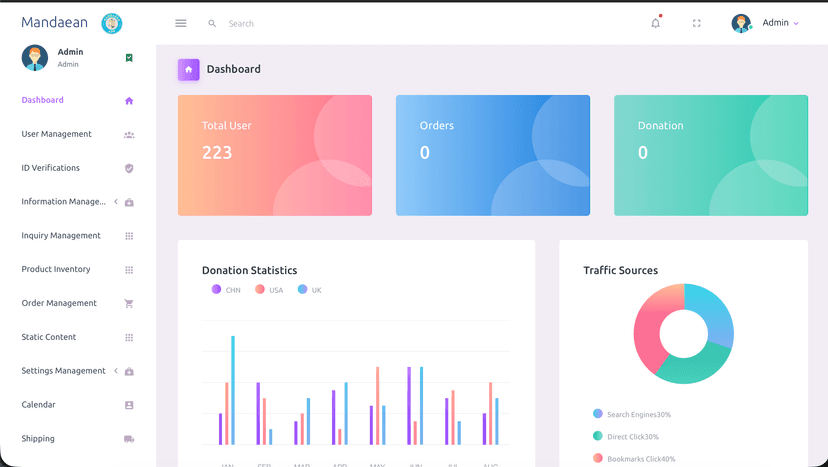Click the truck icon next to Shipping
The image size is (828, 467).
point(129,439)
